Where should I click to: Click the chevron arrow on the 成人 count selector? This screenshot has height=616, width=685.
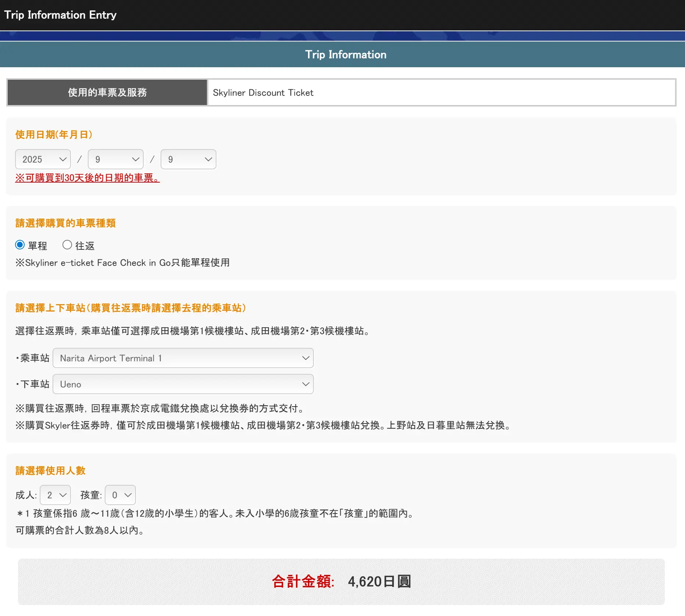[63, 495]
